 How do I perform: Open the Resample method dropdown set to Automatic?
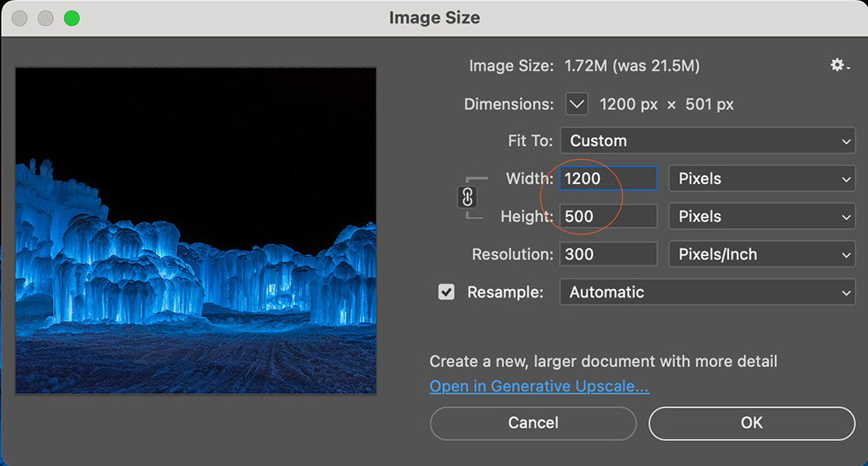coord(707,292)
